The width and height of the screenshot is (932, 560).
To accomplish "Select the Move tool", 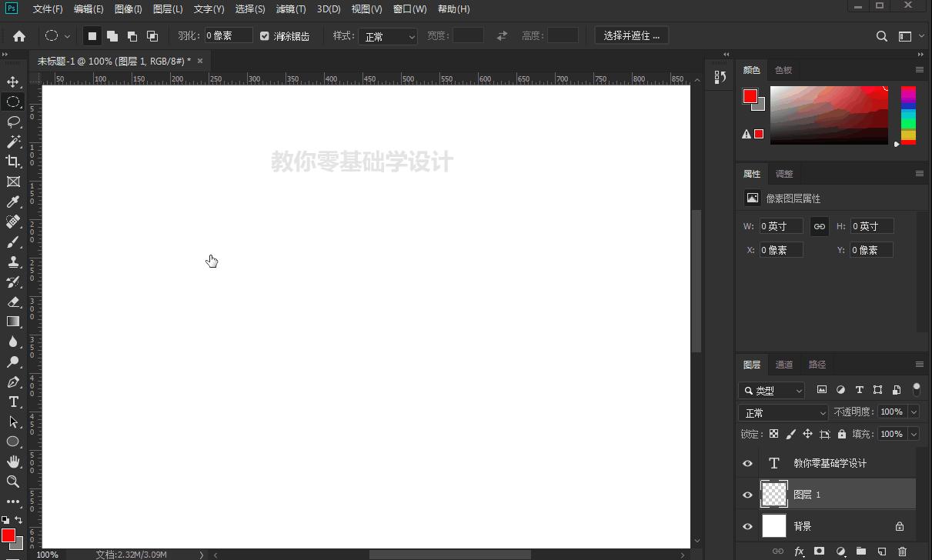I will 14,82.
